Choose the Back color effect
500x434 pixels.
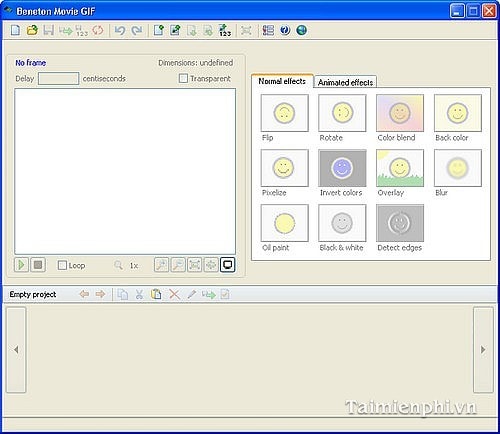tap(458, 113)
